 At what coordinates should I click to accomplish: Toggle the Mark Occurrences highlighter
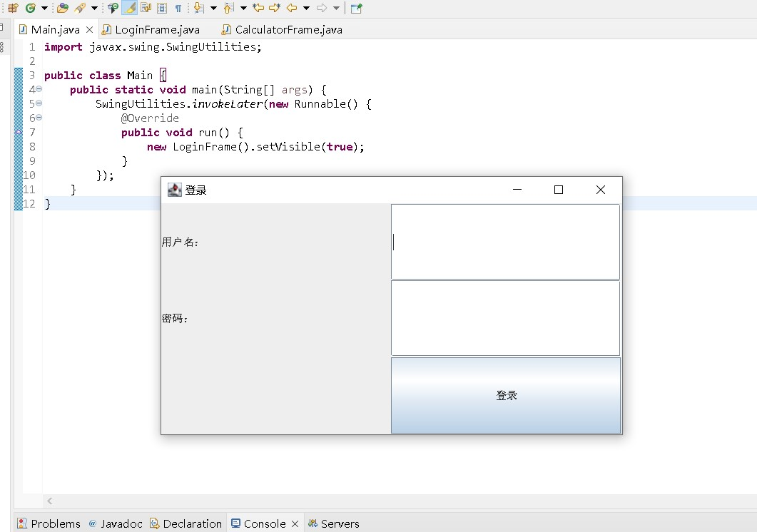130,8
